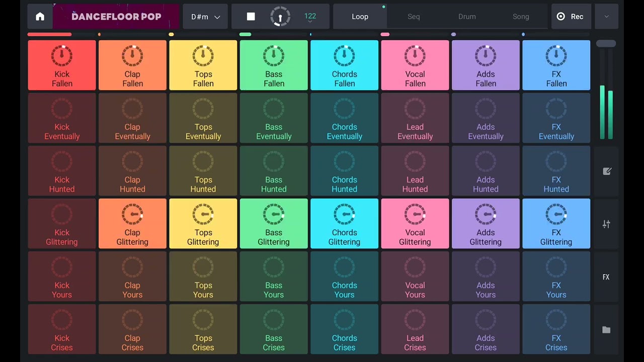Viewport: 644px width, 362px height.
Task: Toggle the Bass Fallen pad
Action: click(x=274, y=65)
